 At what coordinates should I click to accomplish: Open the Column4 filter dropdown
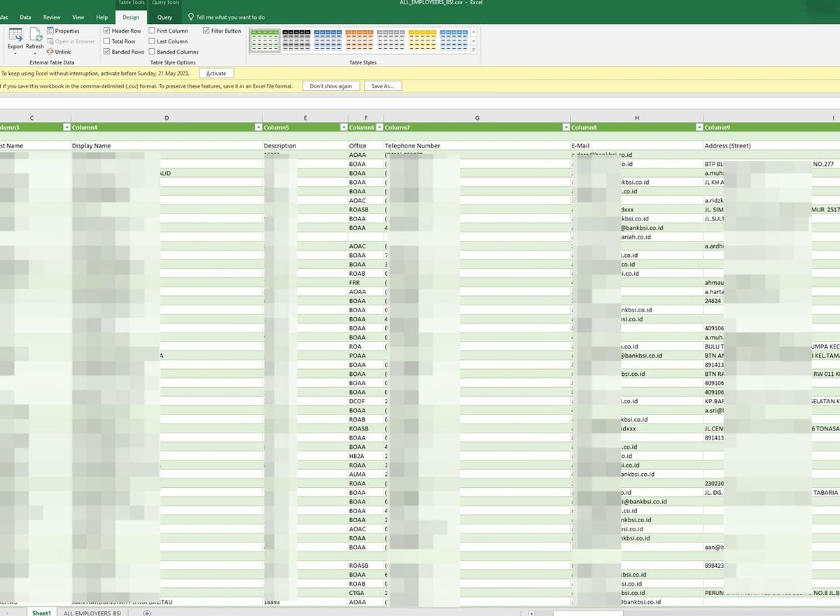pyautogui.click(x=258, y=127)
